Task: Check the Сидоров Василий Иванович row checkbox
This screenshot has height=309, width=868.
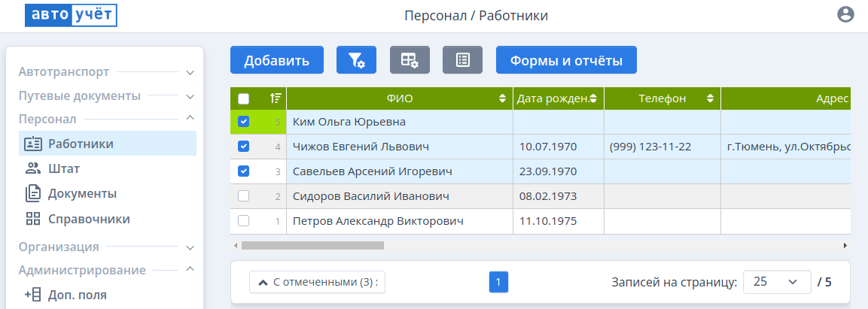Action: (x=243, y=196)
